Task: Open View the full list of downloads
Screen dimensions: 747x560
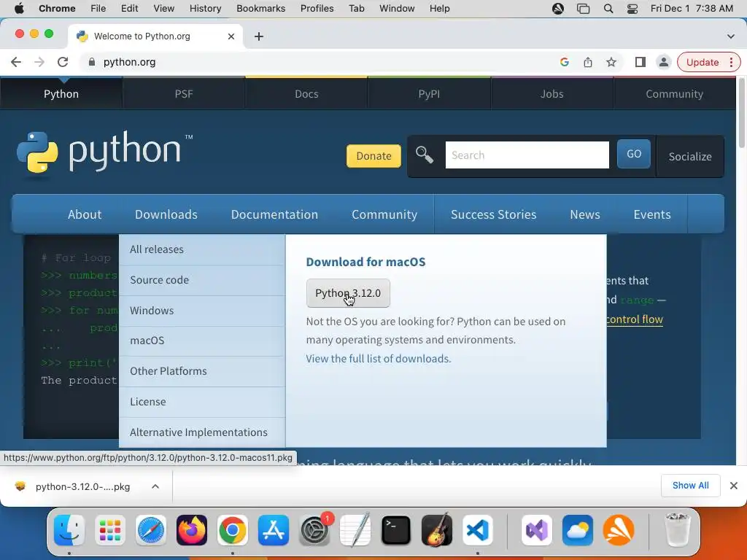Action: [379, 359]
